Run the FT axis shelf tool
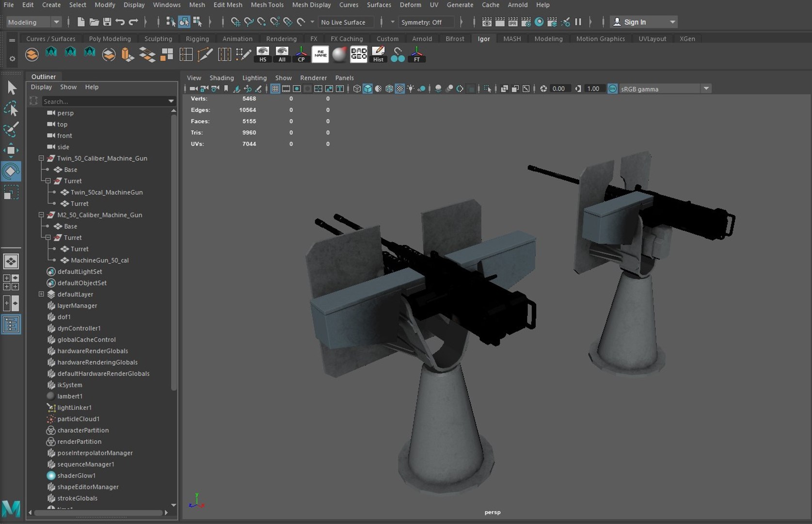The image size is (812, 524). 416,54
